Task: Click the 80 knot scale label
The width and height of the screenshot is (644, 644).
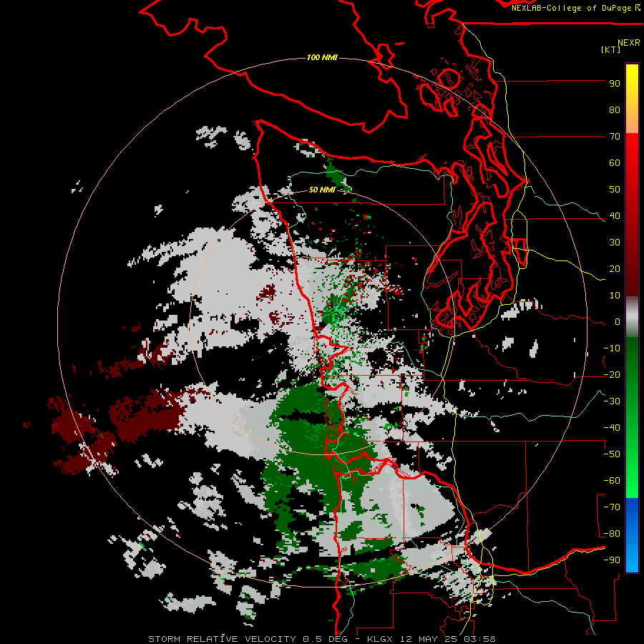Action: tap(615, 109)
